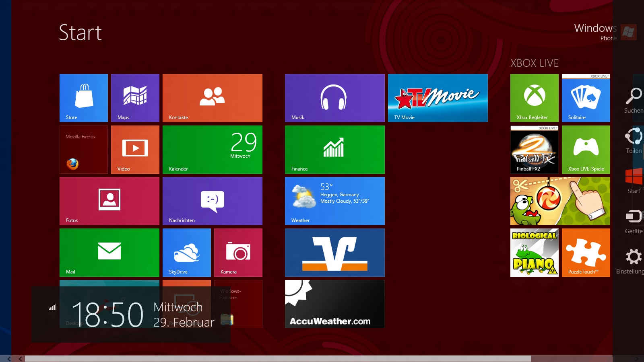Open the PuzzleTouch tile
The image size is (644, 362).
tap(586, 253)
